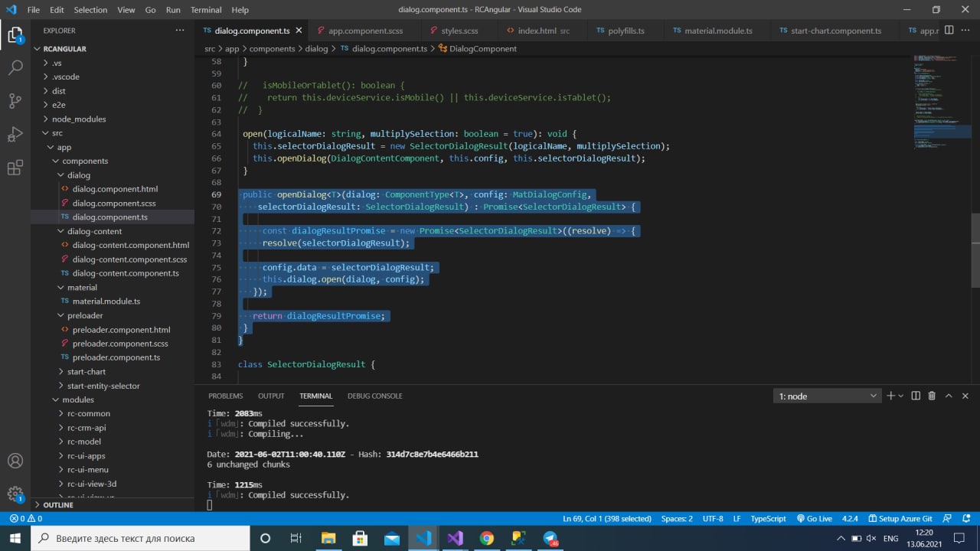980x551 pixels.
Task: Split the terminal panel
Action: click(x=916, y=396)
